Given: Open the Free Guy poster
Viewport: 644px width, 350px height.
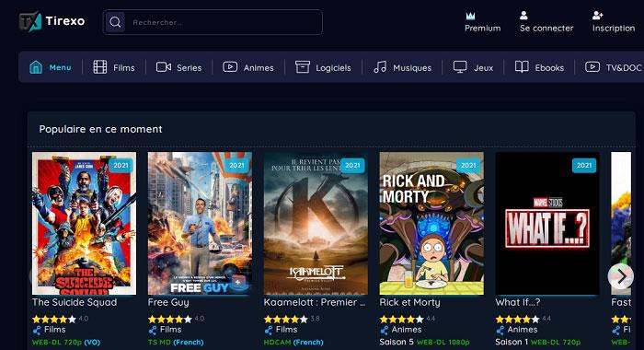Looking at the screenshot, I should click(200, 223).
